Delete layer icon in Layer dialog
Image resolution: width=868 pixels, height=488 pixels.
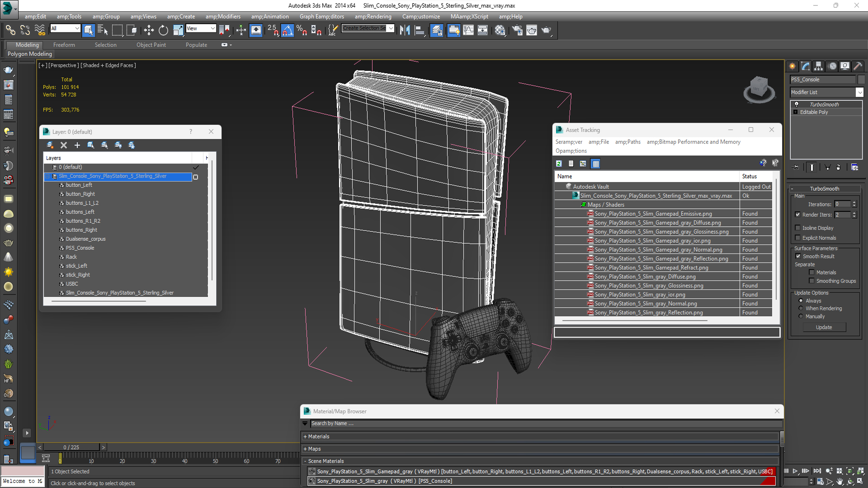(64, 145)
